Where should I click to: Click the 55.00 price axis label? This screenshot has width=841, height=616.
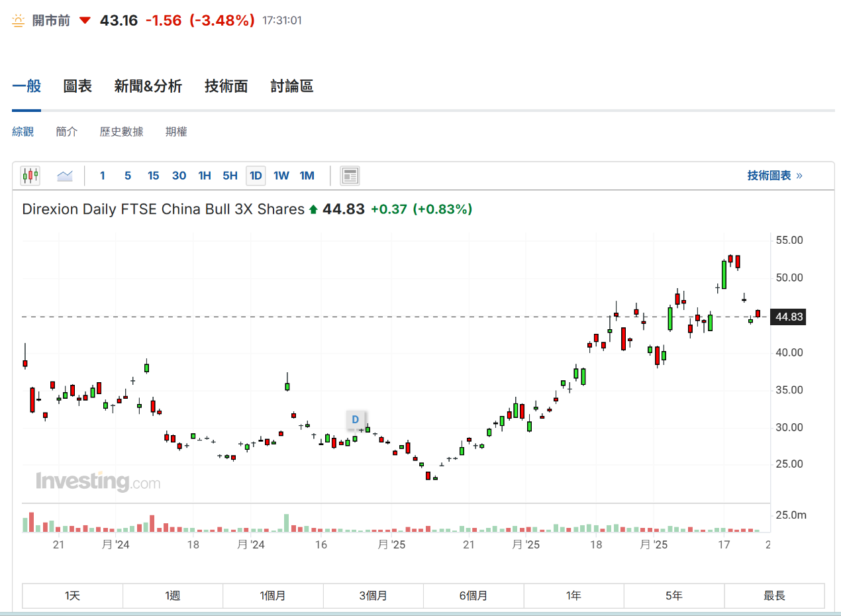pos(789,240)
